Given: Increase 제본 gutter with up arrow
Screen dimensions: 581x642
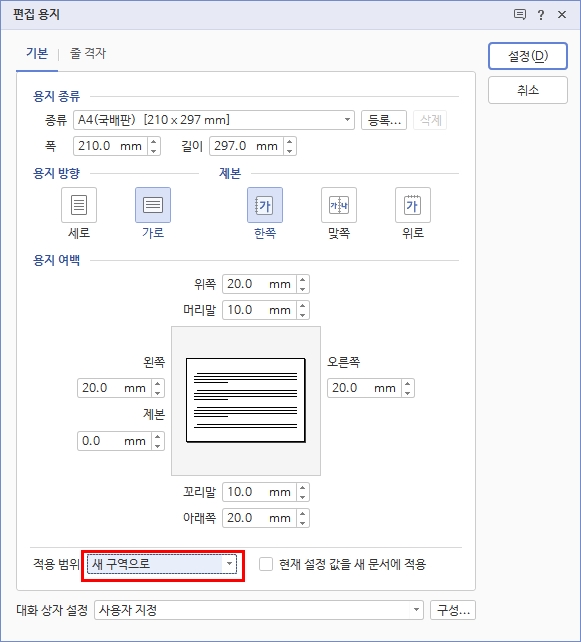Looking at the screenshot, I should pyautogui.click(x=158, y=436).
